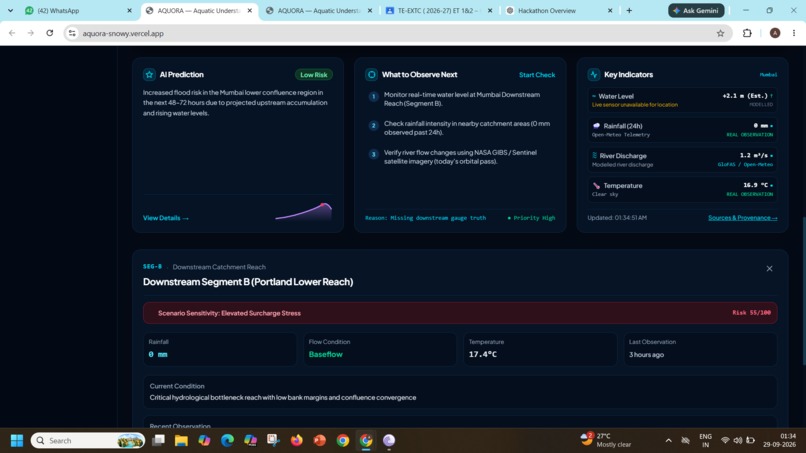
Task: Click the Low Risk badge
Action: 314,75
